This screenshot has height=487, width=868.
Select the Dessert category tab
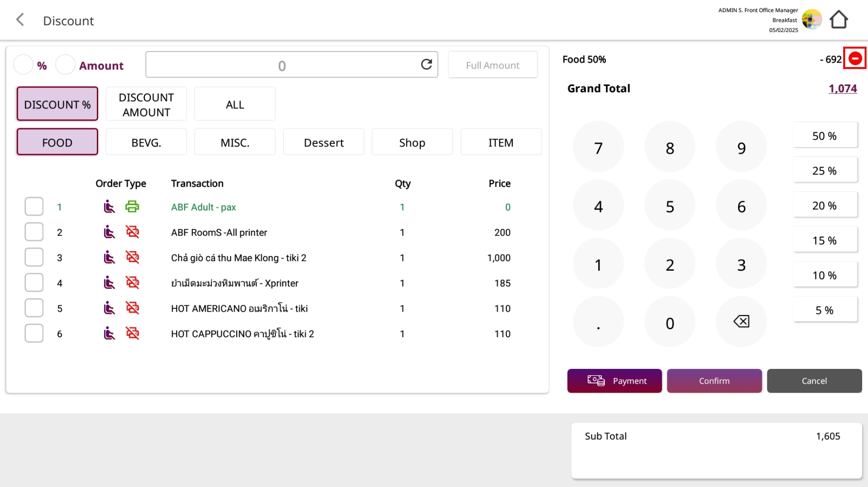click(x=323, y=142)
